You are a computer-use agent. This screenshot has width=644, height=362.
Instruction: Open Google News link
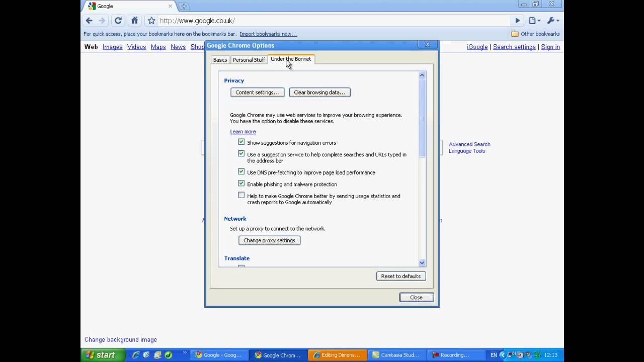[x=178, y=47]
